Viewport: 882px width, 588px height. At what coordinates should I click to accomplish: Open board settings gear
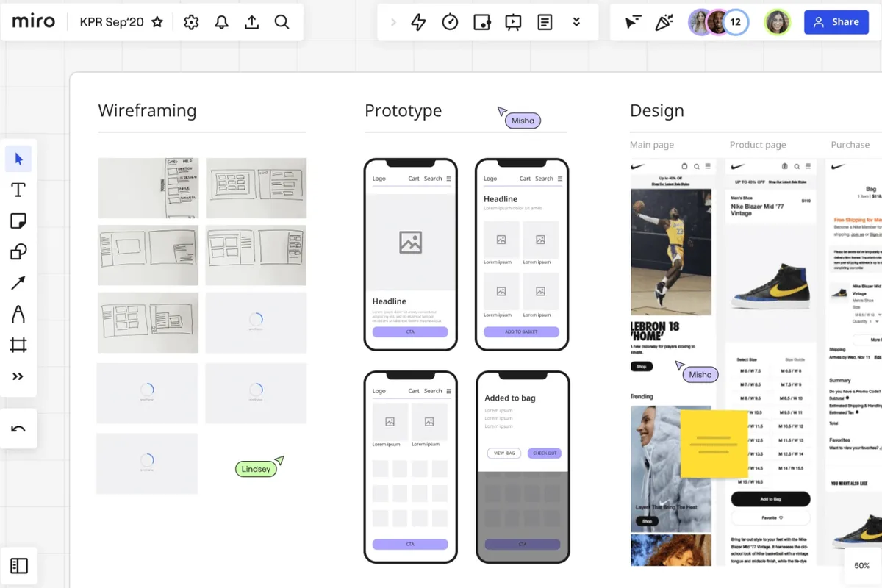point(192,22)
